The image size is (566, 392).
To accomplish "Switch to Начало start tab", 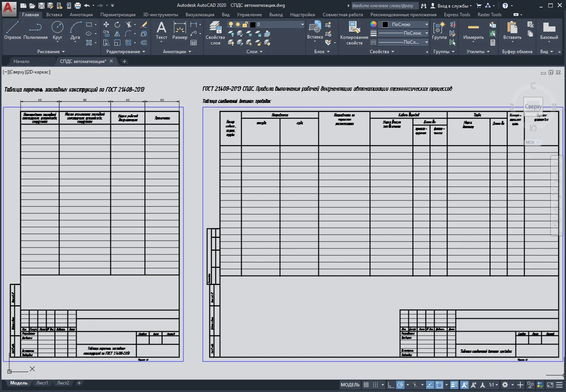I will tap(22, 61).
